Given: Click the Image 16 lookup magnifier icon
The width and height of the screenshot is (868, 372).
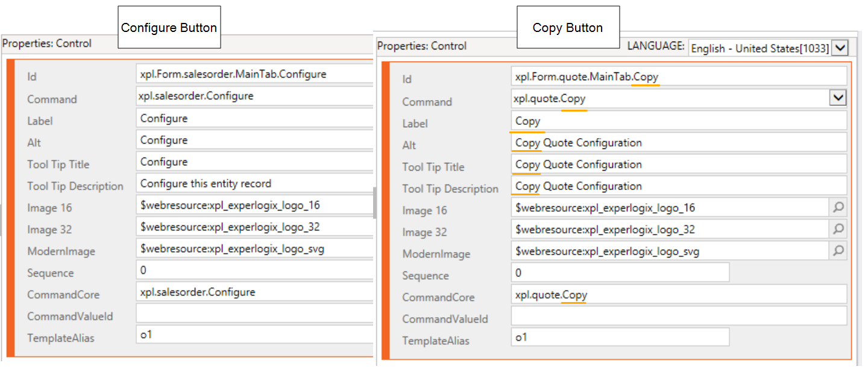Looking at the screenshot, I should [838, 207].
